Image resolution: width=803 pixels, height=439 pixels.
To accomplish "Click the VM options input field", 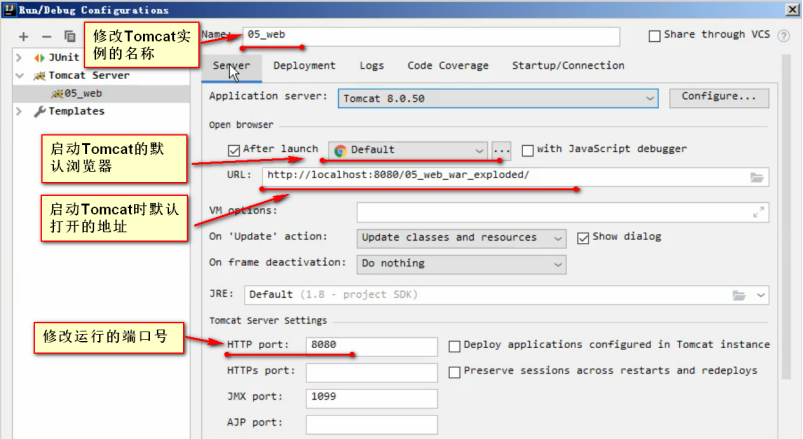I will click(563, 212).
